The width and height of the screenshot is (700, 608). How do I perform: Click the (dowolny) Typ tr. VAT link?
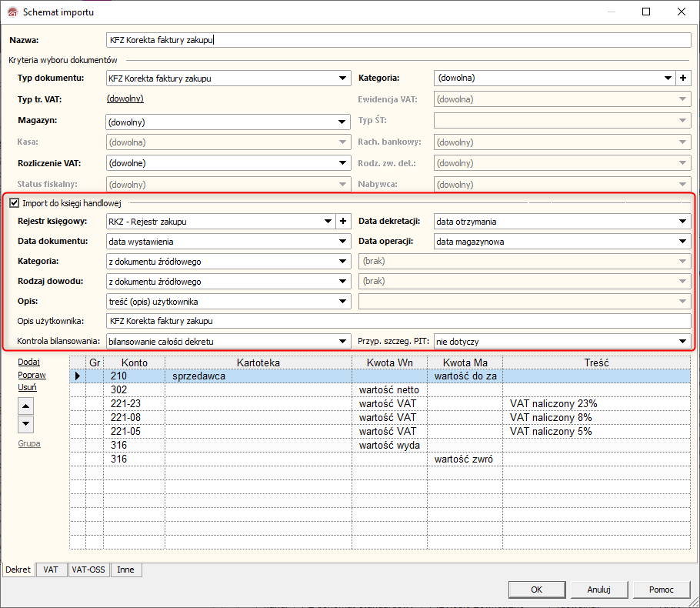tap(125, 99)
